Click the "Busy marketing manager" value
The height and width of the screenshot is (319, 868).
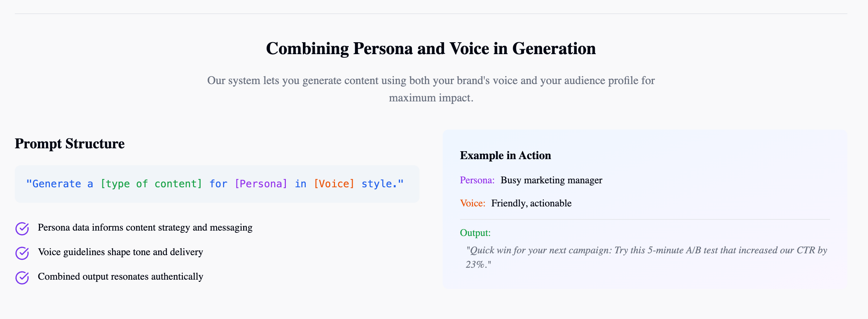[x=551, y=180]
